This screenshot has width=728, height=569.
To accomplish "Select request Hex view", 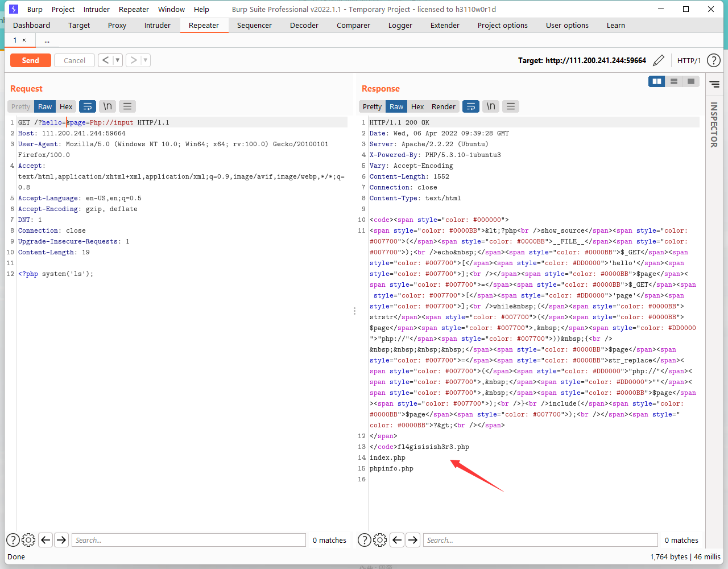I will click(66, 106).
